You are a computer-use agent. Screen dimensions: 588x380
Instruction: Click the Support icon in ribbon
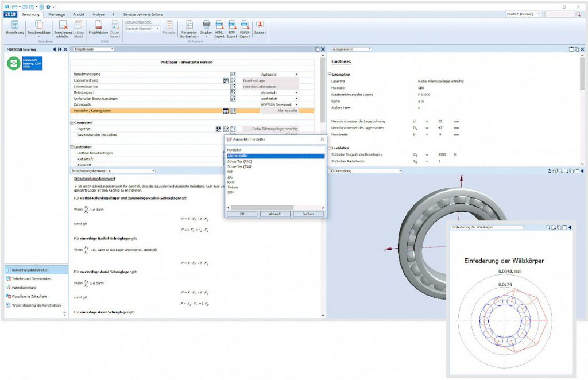(x=260, y=25)
